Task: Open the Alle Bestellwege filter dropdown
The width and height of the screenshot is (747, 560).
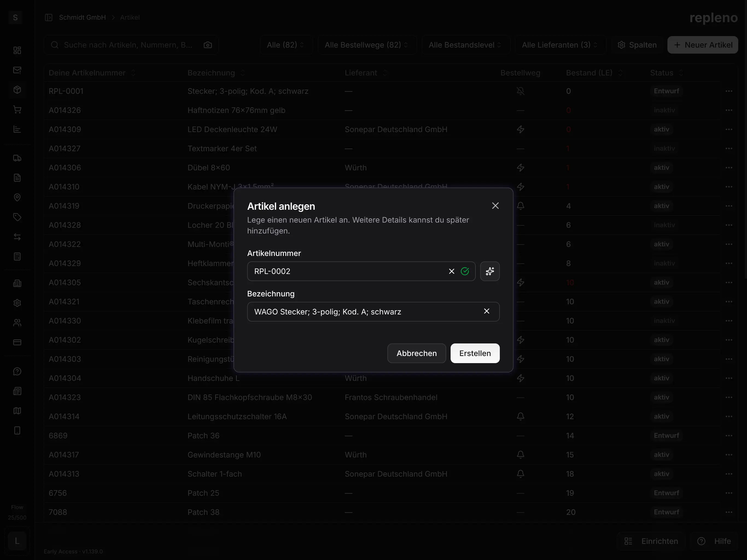Action: (367, 45)
